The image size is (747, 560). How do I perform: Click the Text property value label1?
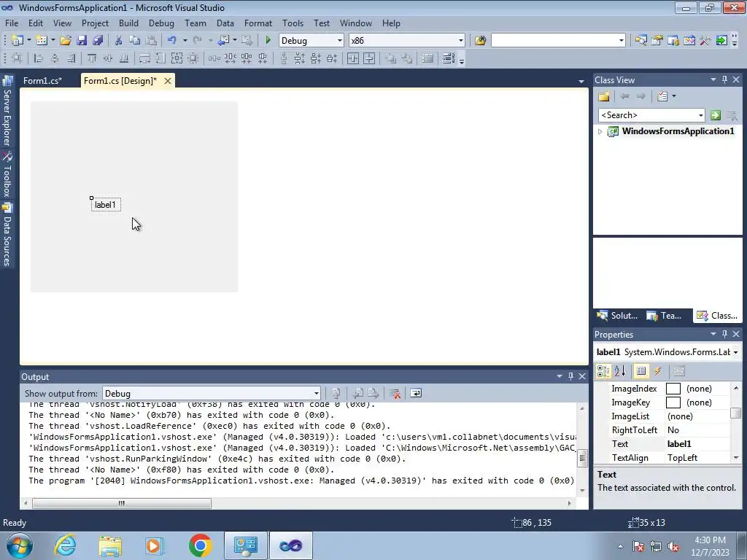[x=679, y=444]
